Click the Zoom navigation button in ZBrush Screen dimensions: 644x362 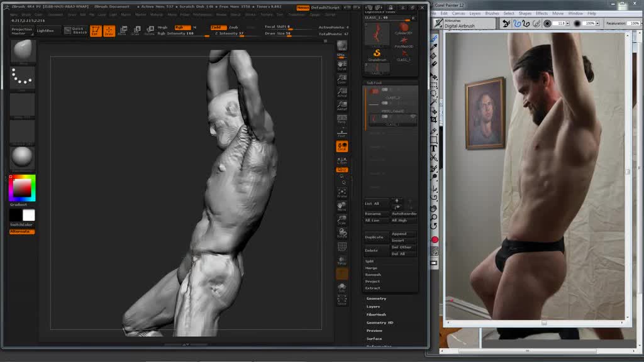(341, 79)
